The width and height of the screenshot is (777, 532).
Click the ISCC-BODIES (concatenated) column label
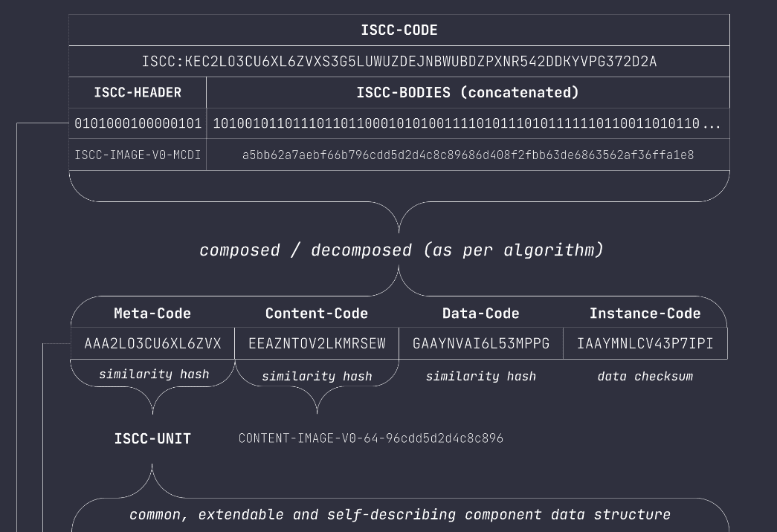[x=468, y=93]
